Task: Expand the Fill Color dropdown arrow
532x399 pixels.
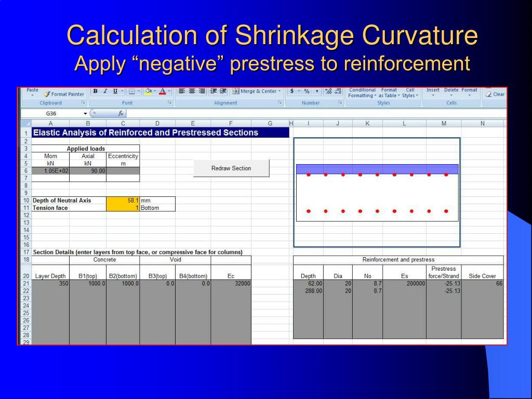Action: point(155,91)
